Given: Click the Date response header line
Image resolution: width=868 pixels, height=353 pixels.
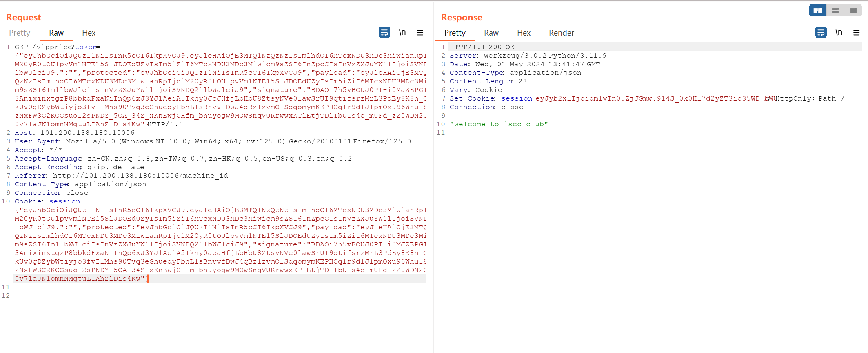Looking at the screenshot, I should [525, 64].
